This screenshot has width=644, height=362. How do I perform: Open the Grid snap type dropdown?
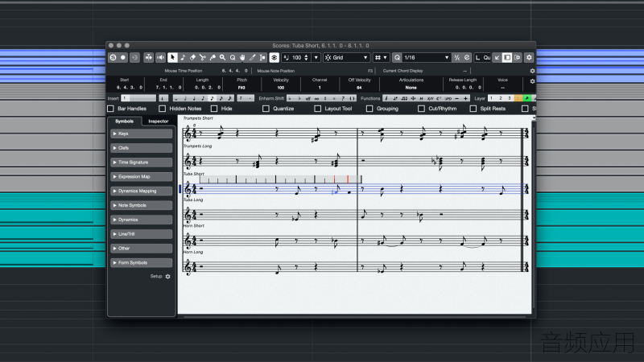[x=347, y=58]
